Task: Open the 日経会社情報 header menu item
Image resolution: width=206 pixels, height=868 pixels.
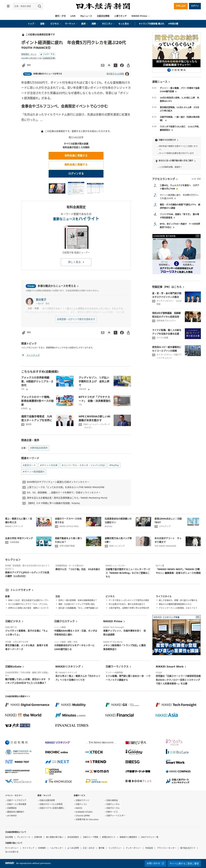Action: coord(103,16)
